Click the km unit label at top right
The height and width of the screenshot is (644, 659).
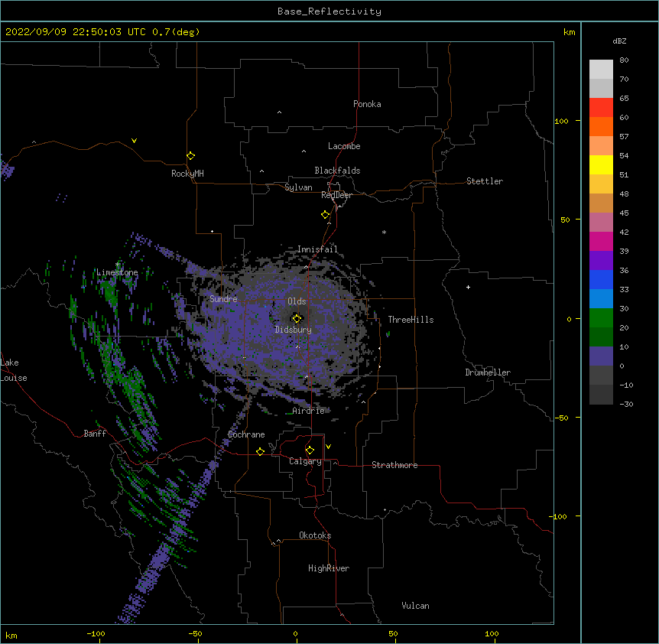point(569,32)
